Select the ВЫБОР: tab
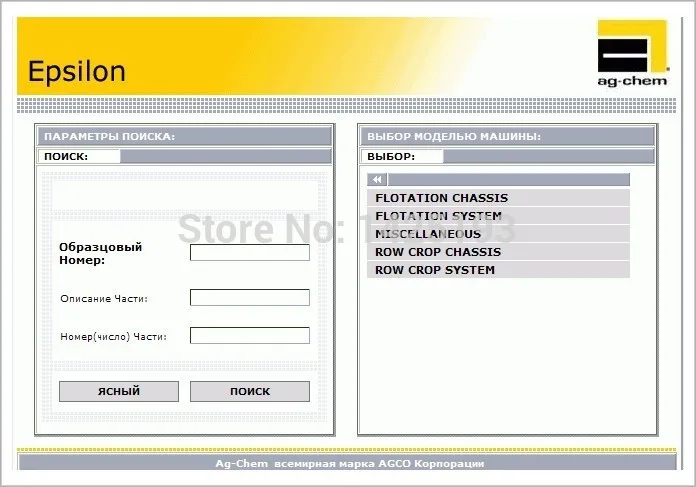 click(x=402, y=156)
